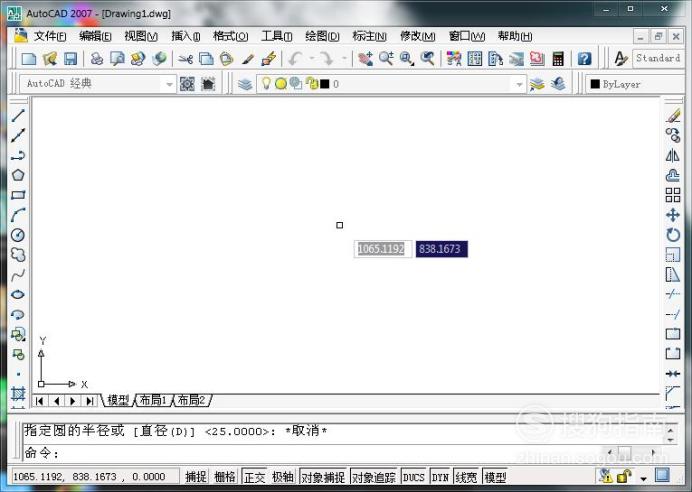Click the New drawing icon
The height and width of the screenshot is (492, 692).
click(29, 58)
